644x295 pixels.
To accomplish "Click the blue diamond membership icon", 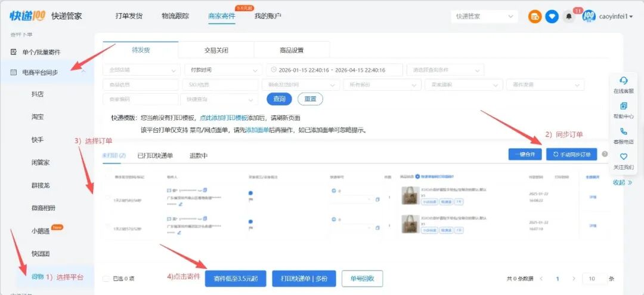I will 552,17.
